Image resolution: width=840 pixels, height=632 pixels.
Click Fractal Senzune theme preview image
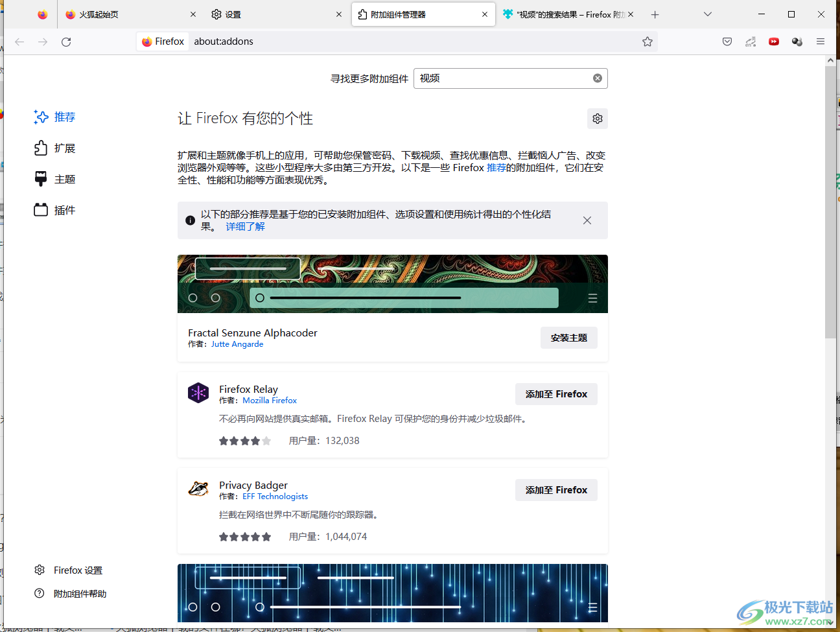pos(393,284)
